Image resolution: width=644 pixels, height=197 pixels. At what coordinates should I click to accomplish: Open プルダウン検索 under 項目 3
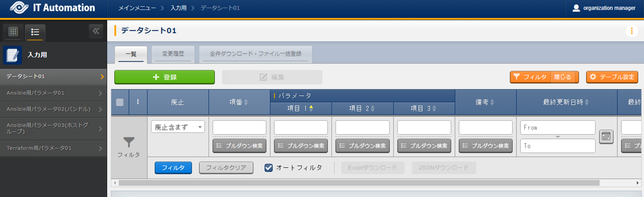[x=424, y=146]
